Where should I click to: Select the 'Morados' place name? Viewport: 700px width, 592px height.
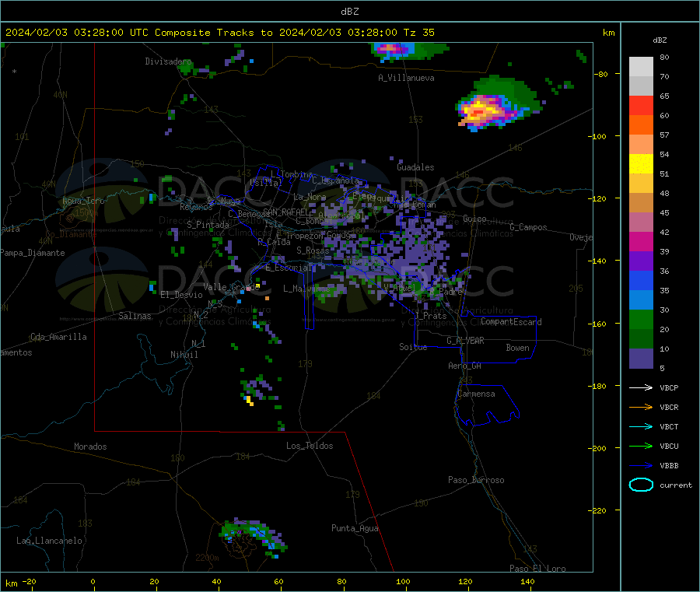pyautogui.click(x=90, y=447)
